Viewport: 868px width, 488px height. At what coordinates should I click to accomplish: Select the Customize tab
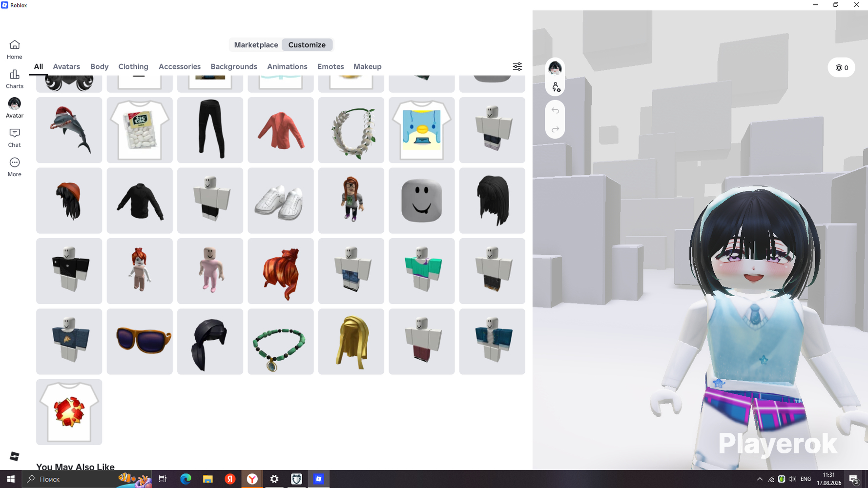pyautogui.click(x=307, y=45)
